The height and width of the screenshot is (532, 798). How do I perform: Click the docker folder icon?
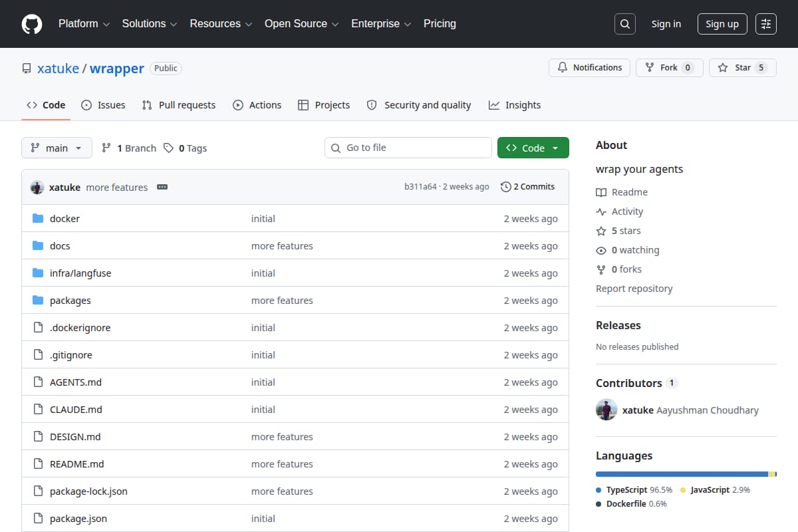pyautogui.click(x=38, y=219)
